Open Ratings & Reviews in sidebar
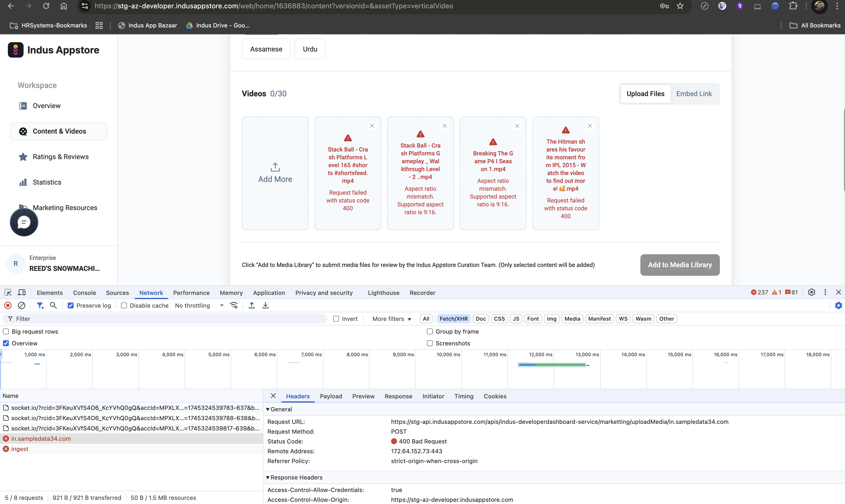This screenshot has width=845, height=504. pos(58,157)
